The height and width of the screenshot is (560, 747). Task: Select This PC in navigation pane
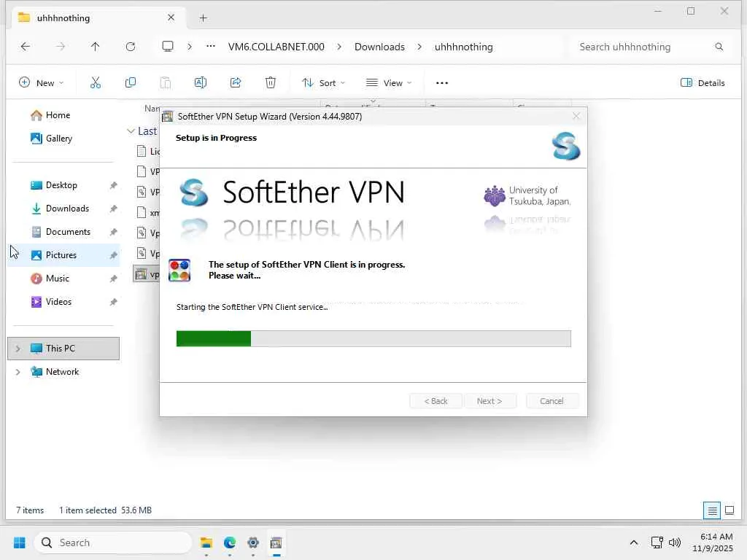tap(63, 349)
